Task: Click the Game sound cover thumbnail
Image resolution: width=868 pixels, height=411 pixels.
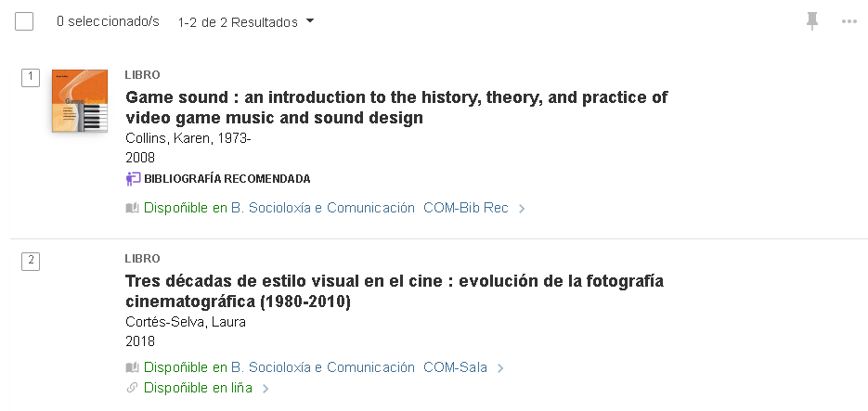Action: tap(80, 100)
